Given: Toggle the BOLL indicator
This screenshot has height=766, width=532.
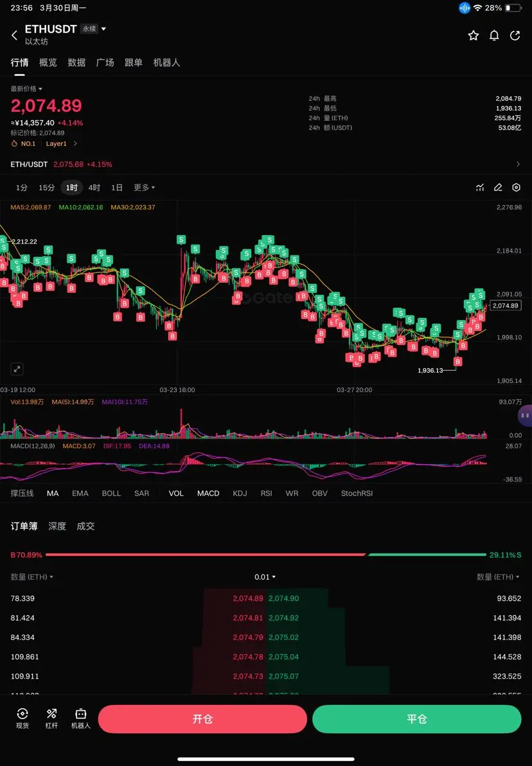Looking at the screenshot, I should coord(111,494).
